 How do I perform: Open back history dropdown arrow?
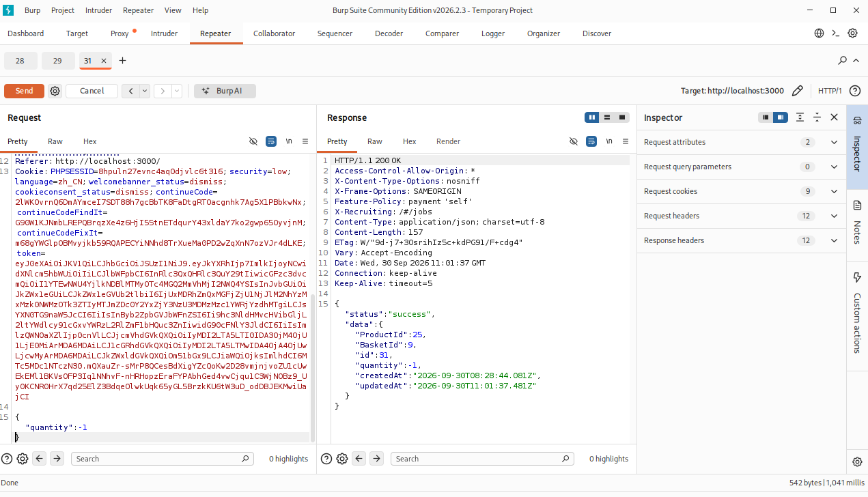[145, 91]
